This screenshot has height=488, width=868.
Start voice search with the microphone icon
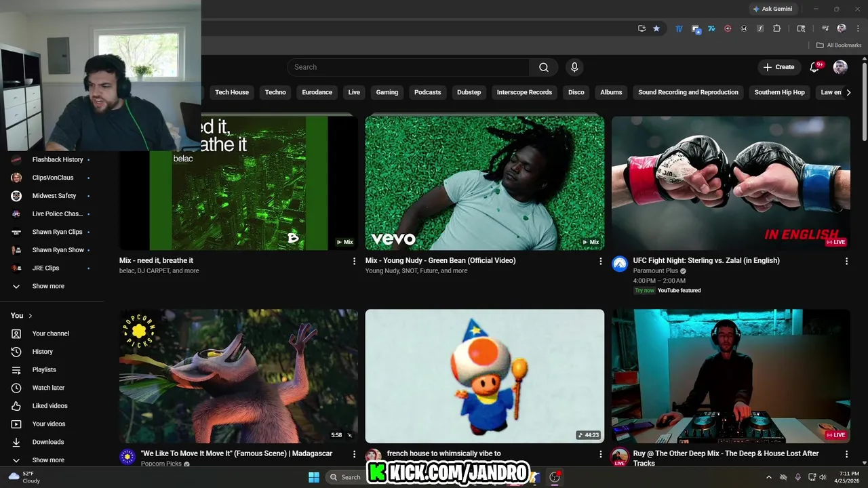(574, 67)
